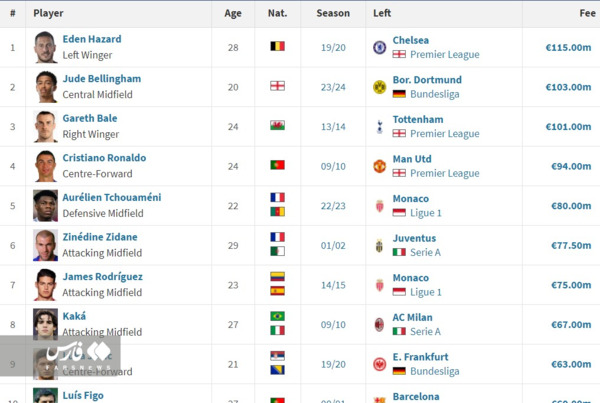Click Kaká's portrait thumbnail
This screenshot has width=600, height=403.
45,325
